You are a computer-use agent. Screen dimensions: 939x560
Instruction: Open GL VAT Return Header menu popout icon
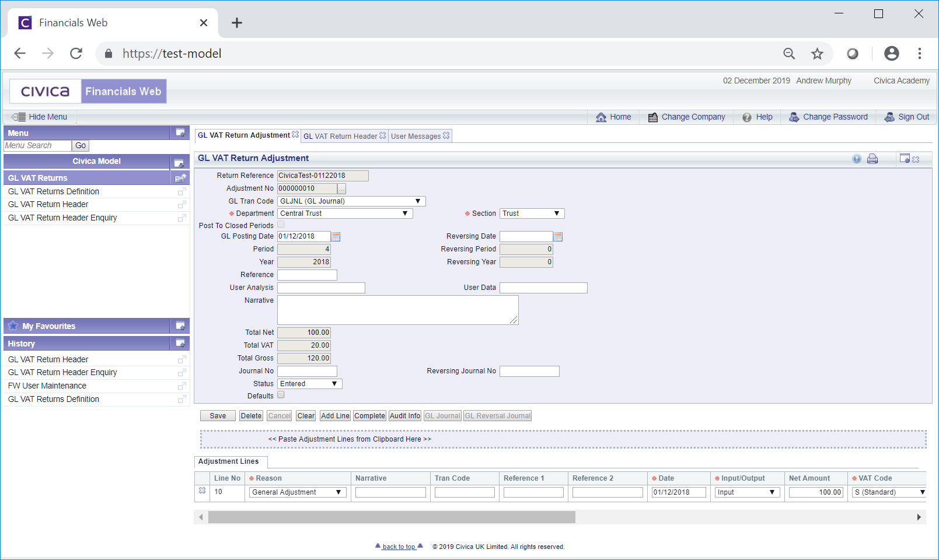point(181,205)
